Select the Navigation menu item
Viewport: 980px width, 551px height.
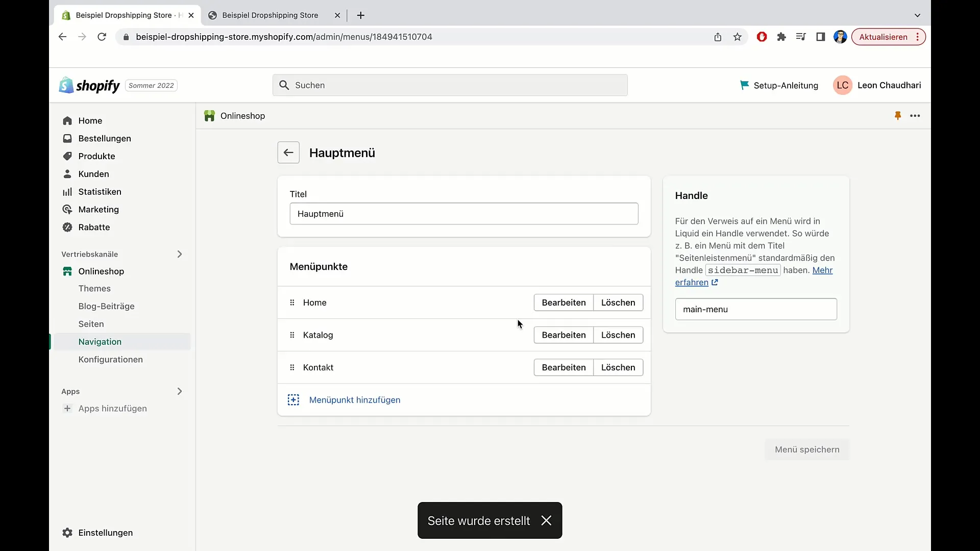pos(100,341)
